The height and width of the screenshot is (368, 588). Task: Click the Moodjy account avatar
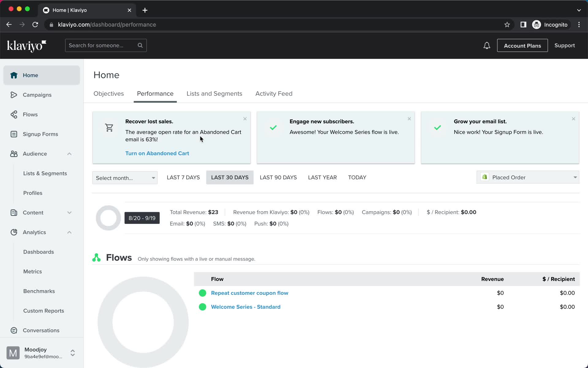13,353
